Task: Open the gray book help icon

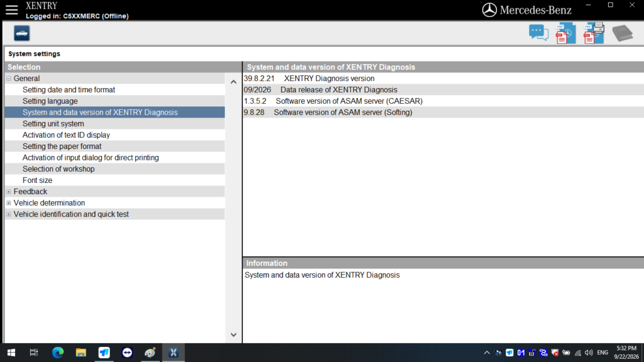Action: (x=623, y=33)
